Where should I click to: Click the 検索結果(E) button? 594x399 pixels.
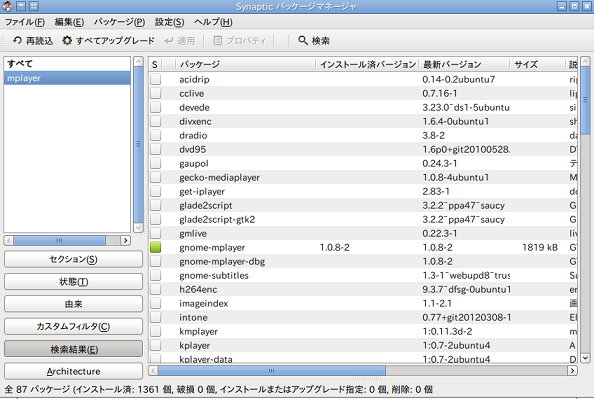(73, 349)
